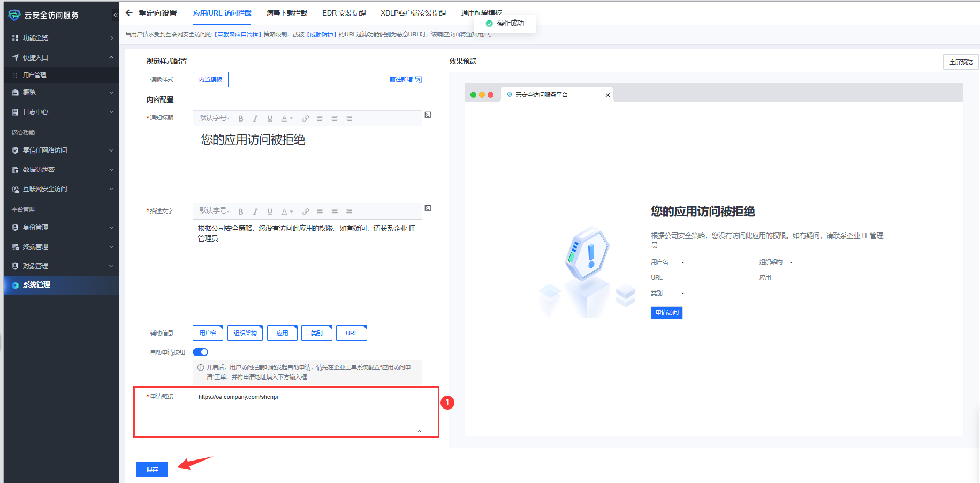Viewport: 980px width, 483px height.
Task: Align 通知标题 text to the left
Action: point(320,118)
